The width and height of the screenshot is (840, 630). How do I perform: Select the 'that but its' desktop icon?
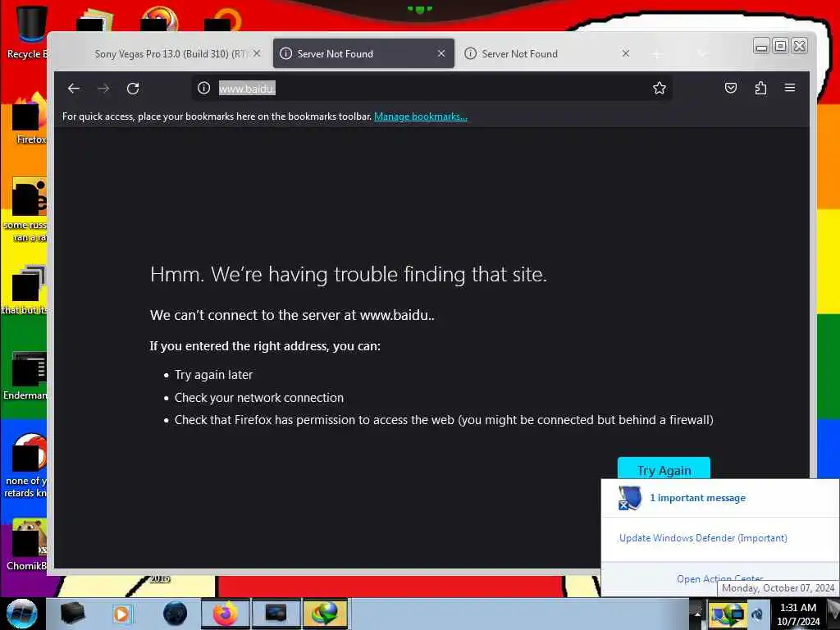25,290
